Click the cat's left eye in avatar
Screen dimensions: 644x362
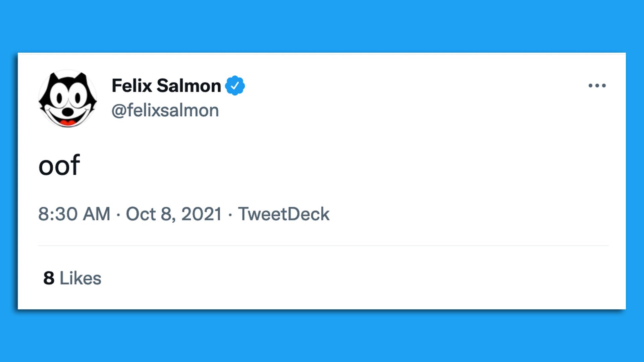click(59, 99)
